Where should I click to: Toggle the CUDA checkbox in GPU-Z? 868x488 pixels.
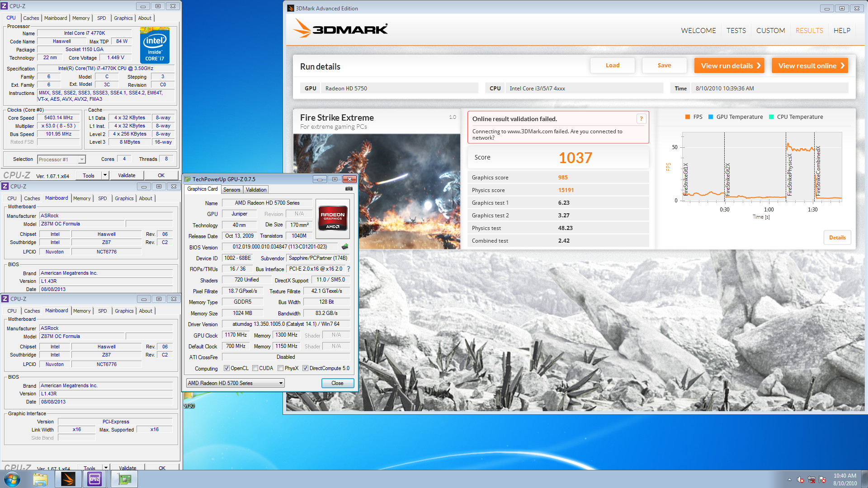pyautogui.click(x=255, y=368)
